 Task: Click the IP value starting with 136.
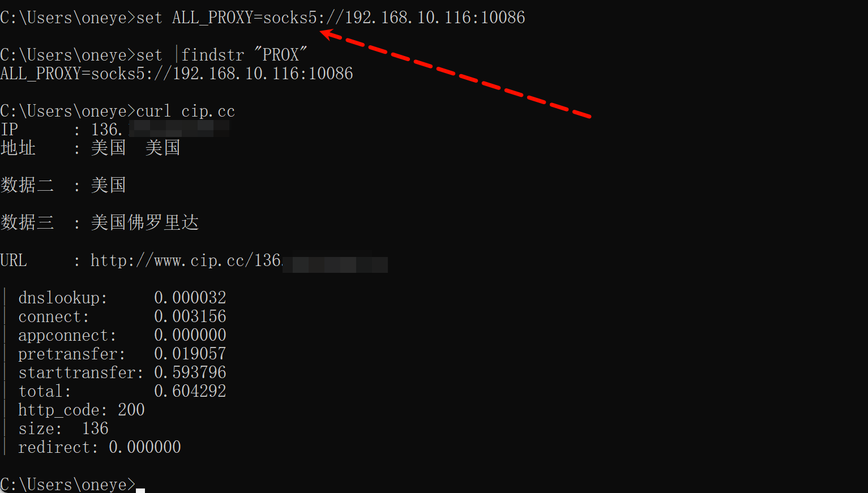tap(106, 130)
